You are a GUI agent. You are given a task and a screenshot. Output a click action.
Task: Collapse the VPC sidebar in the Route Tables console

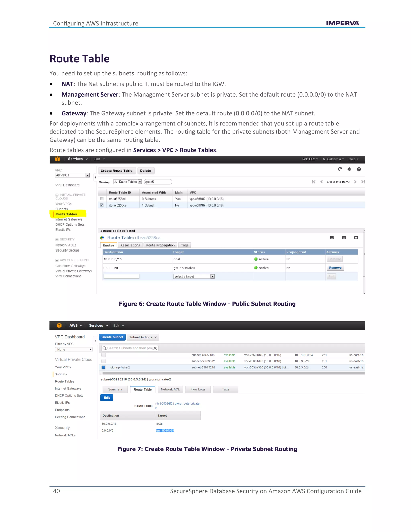coord(95,177)
